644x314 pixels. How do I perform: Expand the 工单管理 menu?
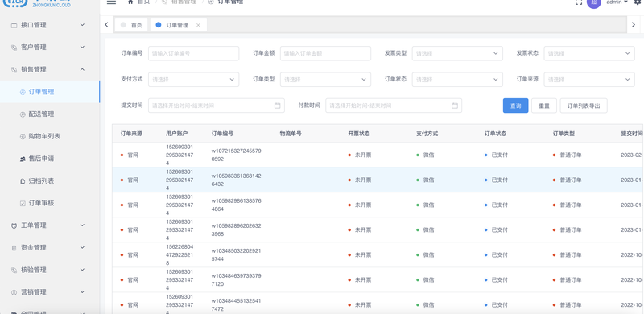(x=82, y=225)
